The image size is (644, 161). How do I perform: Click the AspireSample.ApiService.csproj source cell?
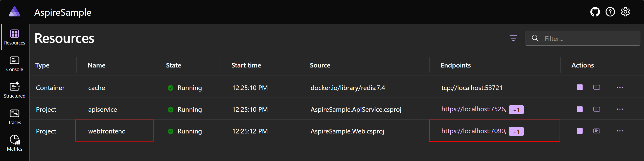pos(356,109)
